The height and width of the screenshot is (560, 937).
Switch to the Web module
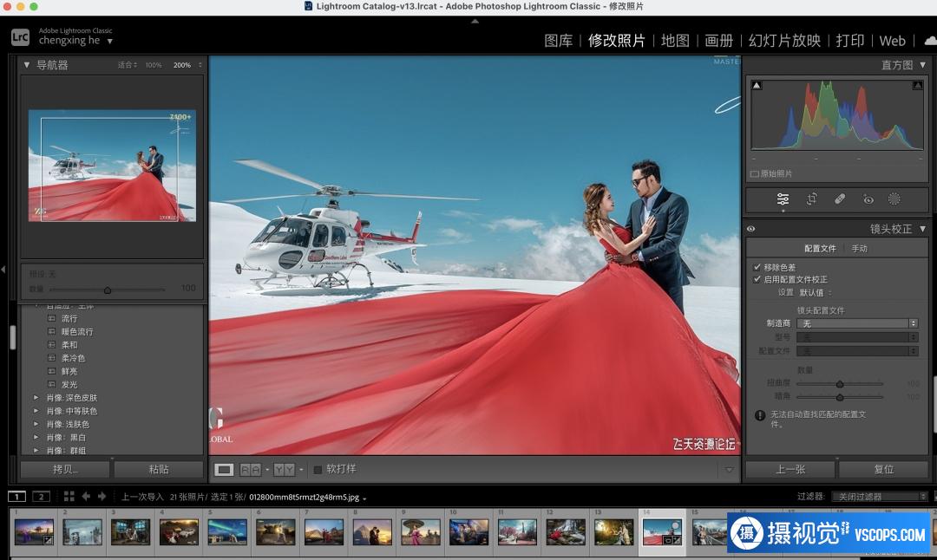[x=892, y=41]
